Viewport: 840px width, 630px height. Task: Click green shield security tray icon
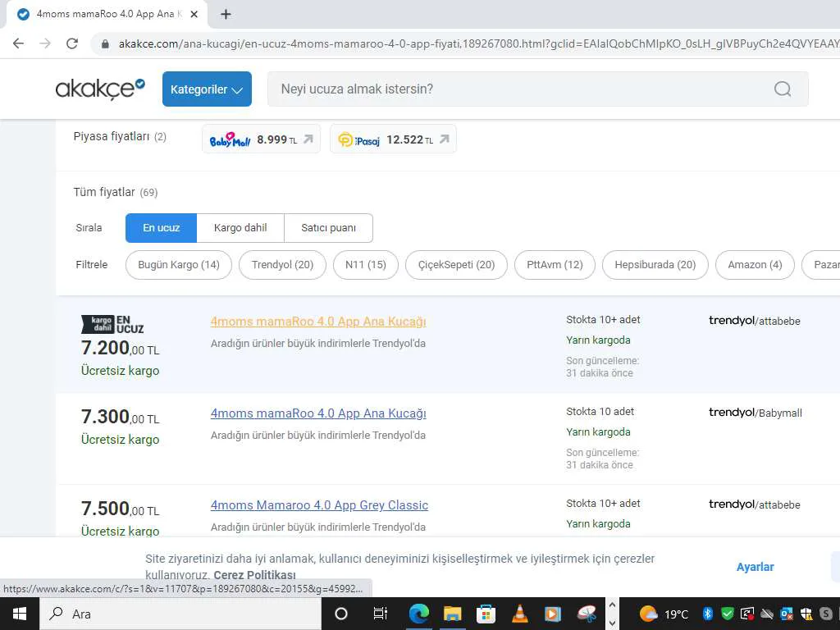click(727, 614)
